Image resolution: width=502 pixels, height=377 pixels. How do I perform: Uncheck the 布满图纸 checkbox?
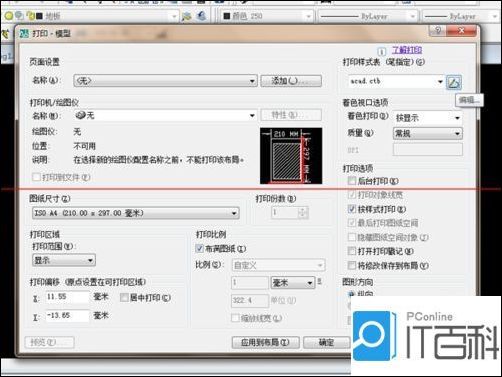coord(199,248)
